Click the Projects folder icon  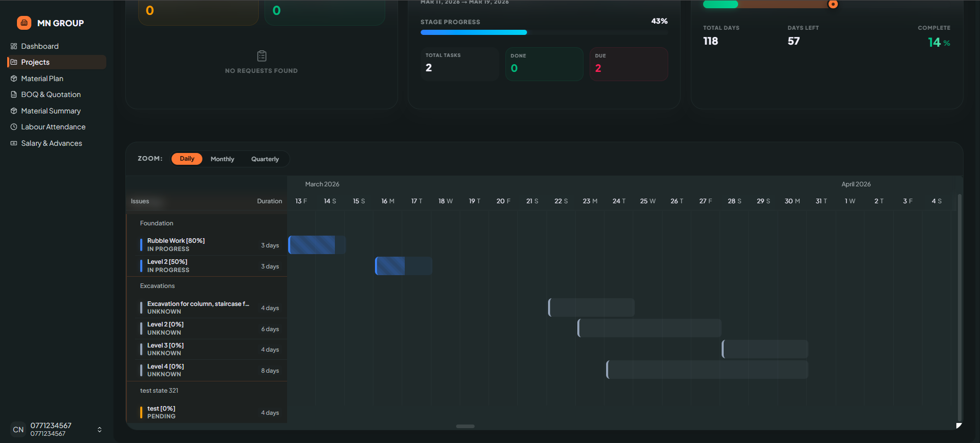pyautogui.click(x=14, y=62)
